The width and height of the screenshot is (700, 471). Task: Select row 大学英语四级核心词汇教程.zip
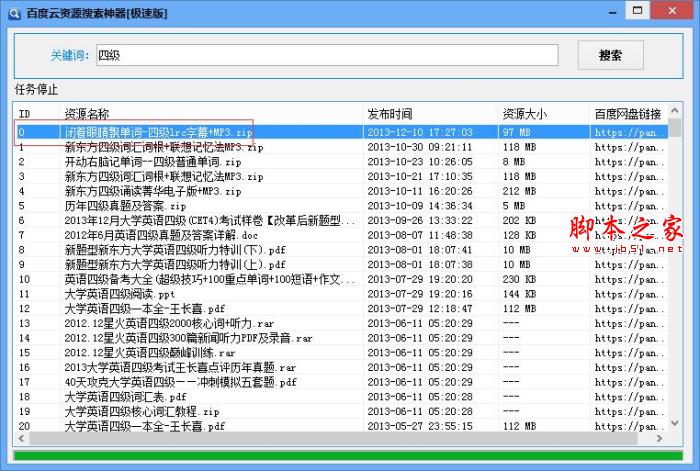pyautogui.click(x=342, y=411)
